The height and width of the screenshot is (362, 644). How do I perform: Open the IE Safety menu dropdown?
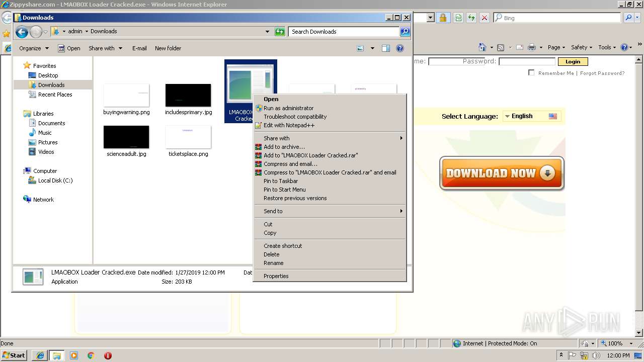pos(582,47)
